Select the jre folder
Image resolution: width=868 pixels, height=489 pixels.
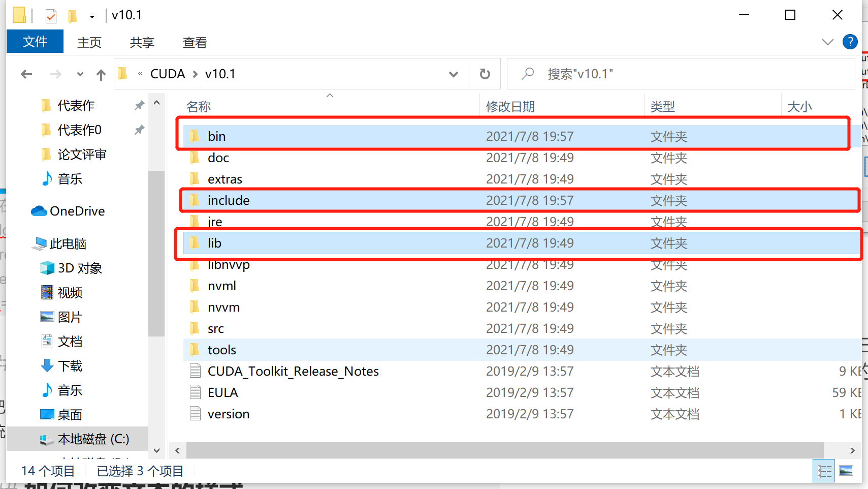pos(215,222)
